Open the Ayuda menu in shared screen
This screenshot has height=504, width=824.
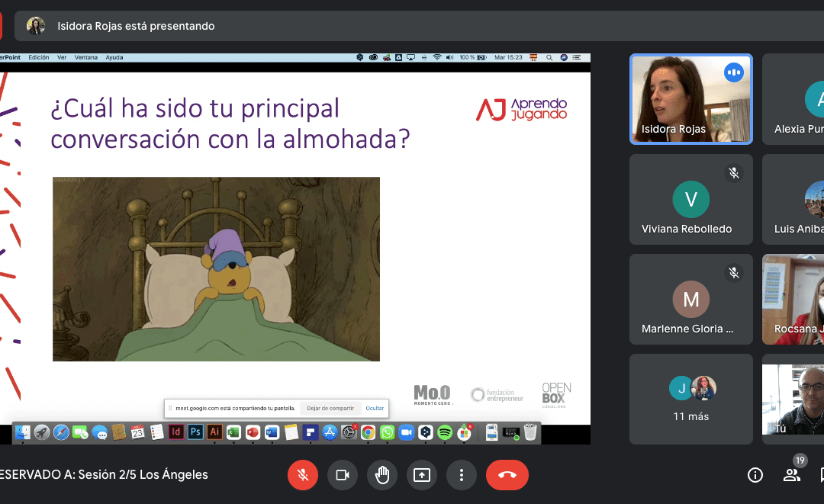(114, 58)
